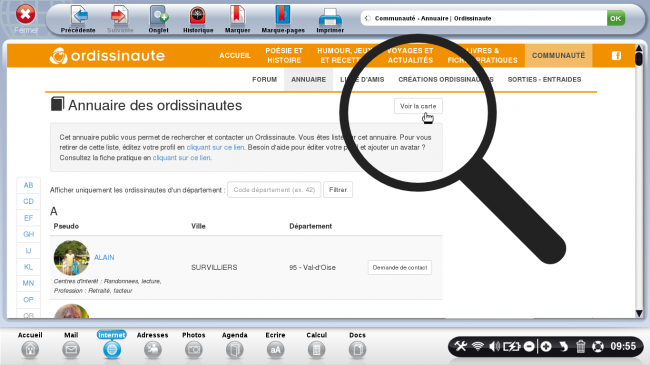The width and height of the screenshot is (650, 365).
Task: Jump to letters IJ in the index
Action: coord(28,251)
